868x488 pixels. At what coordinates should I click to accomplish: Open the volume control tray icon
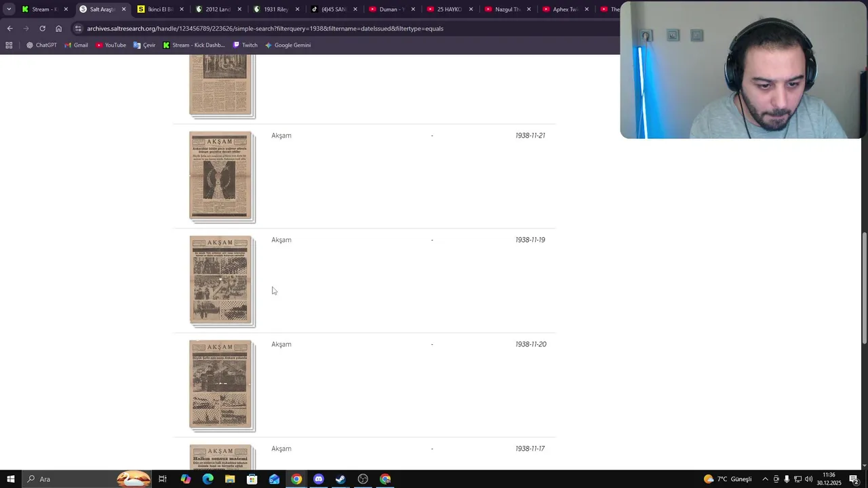[808, 479]
